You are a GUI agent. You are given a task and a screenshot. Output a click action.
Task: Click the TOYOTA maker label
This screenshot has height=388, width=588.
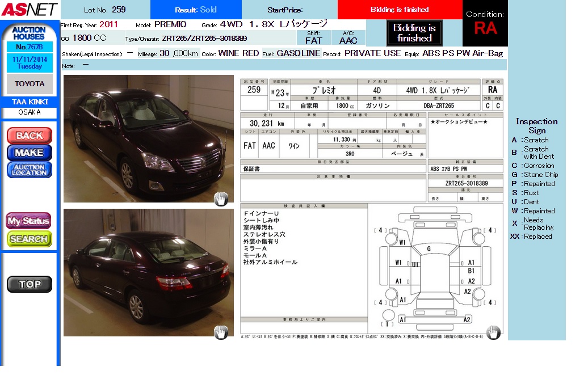click(x=30, y=84)
